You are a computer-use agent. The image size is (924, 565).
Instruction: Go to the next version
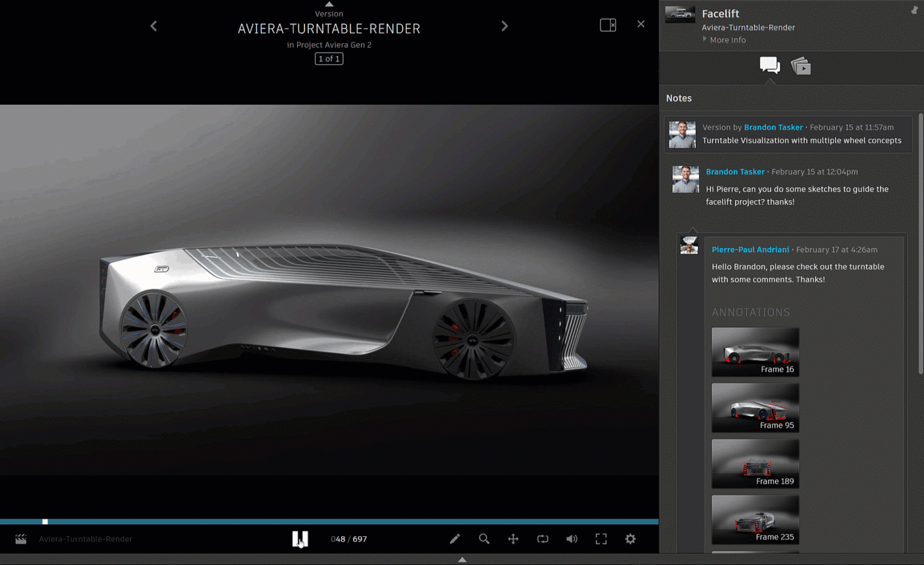pyautogui.click(x=505, y=26)
